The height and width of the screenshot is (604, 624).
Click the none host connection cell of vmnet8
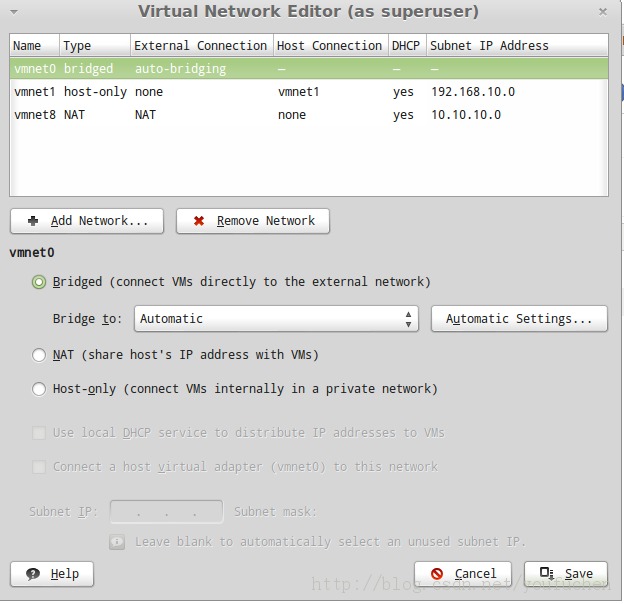292,115
